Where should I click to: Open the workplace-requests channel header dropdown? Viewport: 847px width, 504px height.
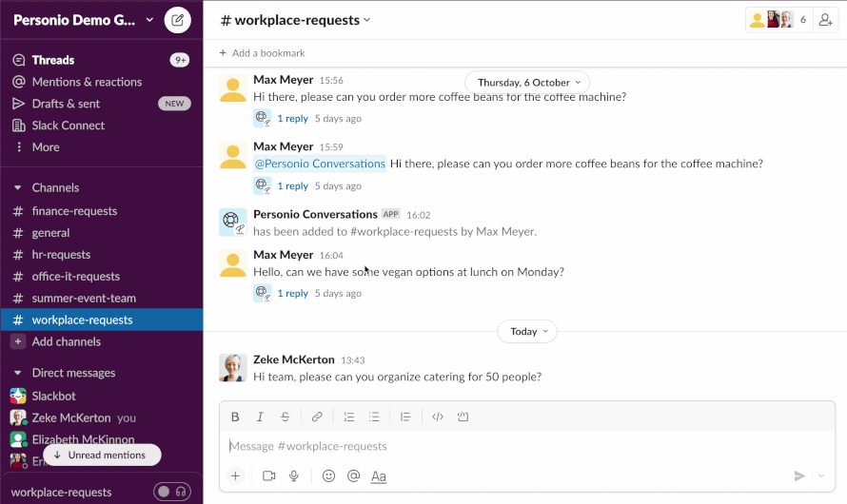[x=295, y=21]
